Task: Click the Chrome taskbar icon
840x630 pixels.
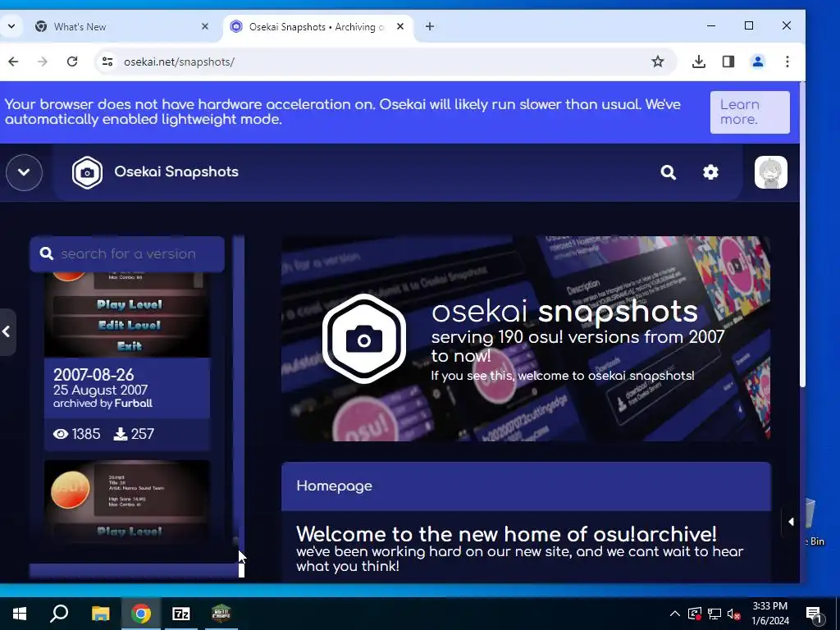Action: pyautogui.click(x=141, y=614)
